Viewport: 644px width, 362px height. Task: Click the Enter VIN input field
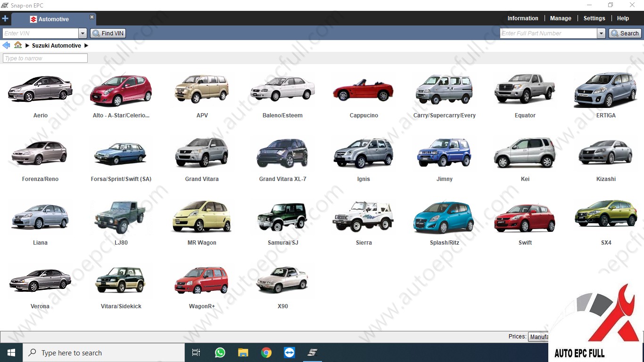tap(41, 33)
